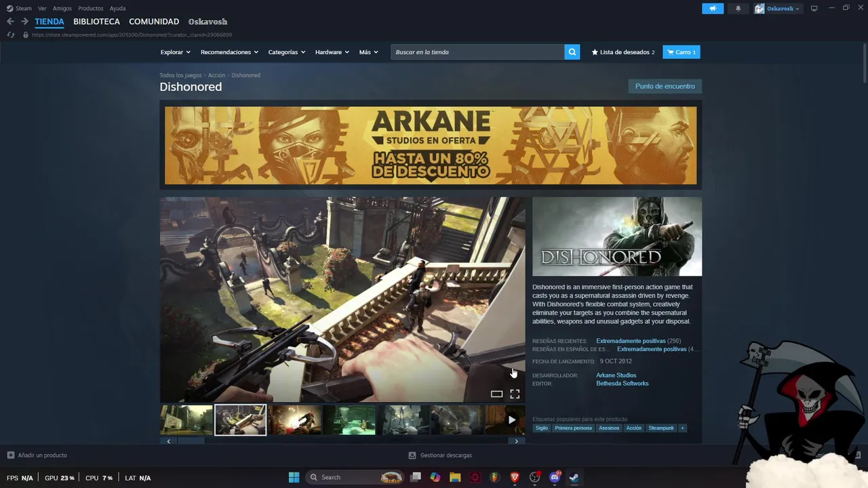Click the thumbnail strip scrollbar handle
The height and width of the screenshot is (488, 868).
(x=191, y=441)
